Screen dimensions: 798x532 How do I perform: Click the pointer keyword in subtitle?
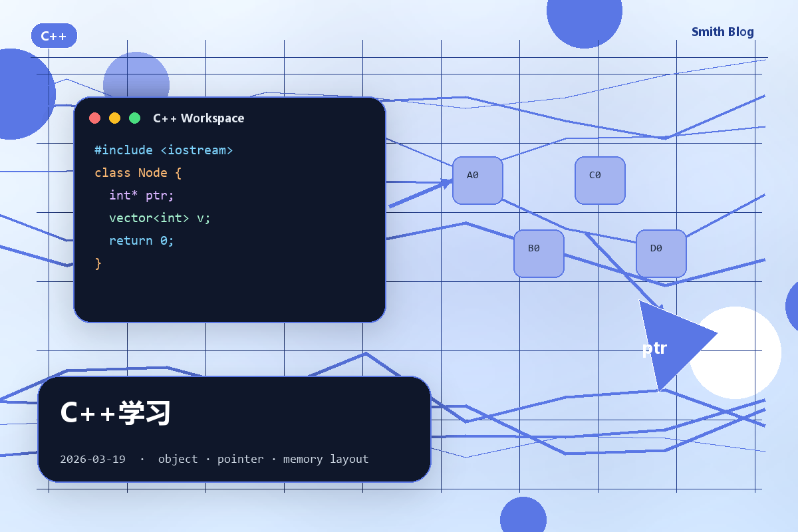point(240,459)
